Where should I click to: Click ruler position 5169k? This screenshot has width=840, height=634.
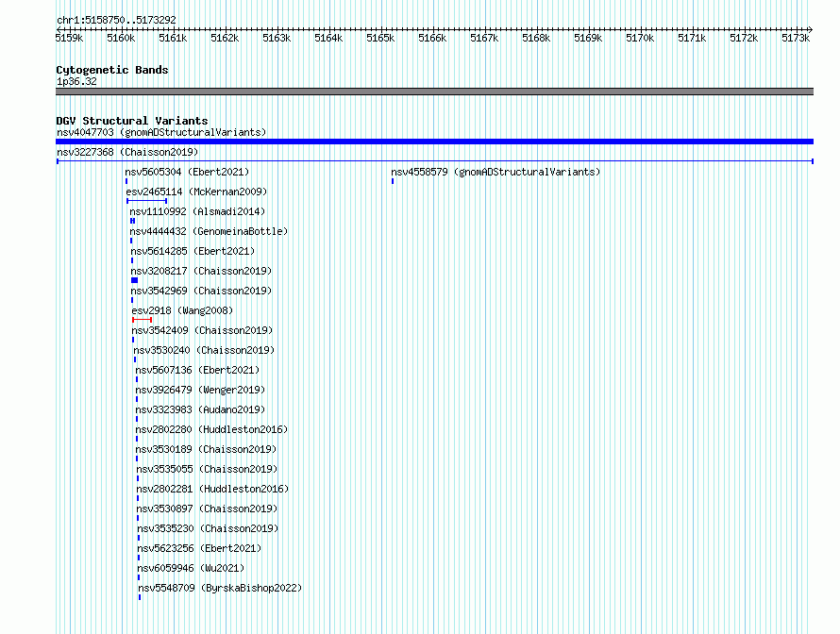point(588,38)
